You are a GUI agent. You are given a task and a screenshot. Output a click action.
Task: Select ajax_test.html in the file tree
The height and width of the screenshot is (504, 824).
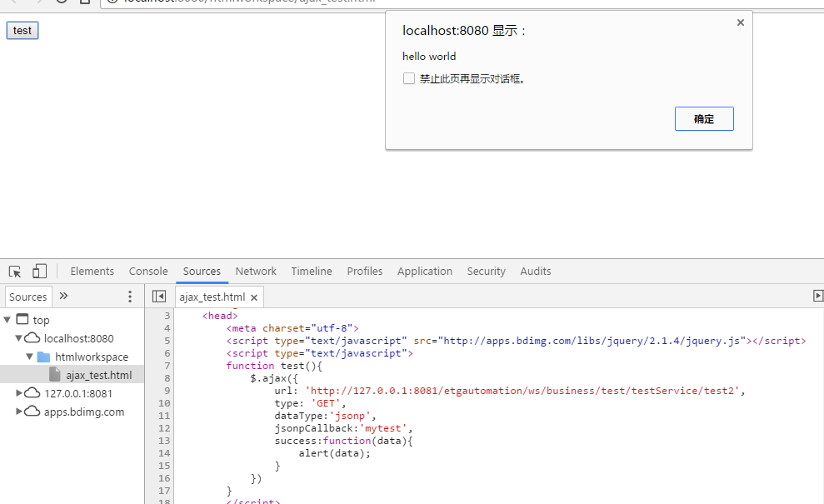click(99, 375)
